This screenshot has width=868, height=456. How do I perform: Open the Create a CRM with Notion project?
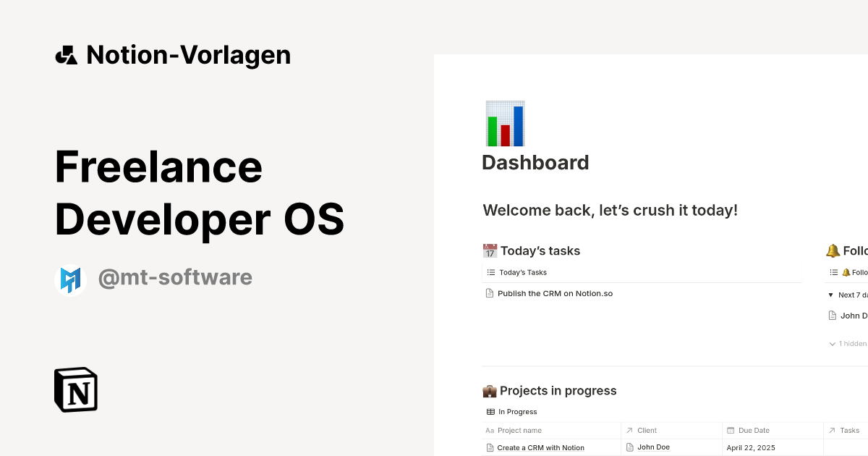click(540, 447)
